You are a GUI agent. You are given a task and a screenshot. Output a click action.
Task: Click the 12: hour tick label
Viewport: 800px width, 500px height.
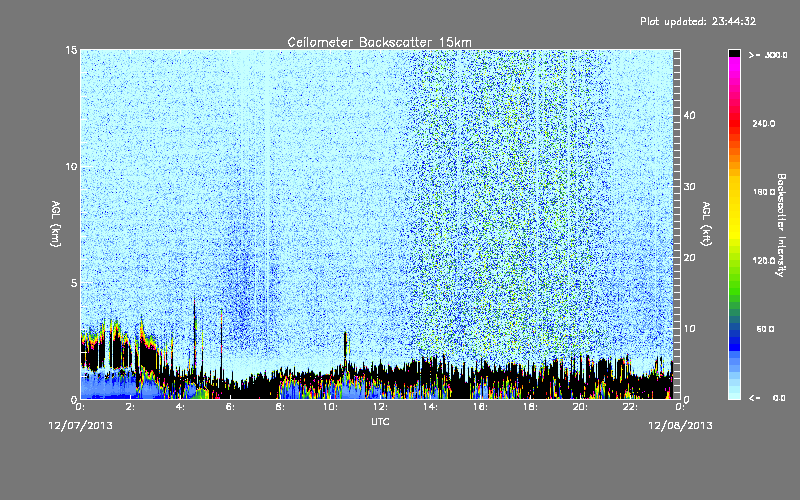click(x=380, y=407)
